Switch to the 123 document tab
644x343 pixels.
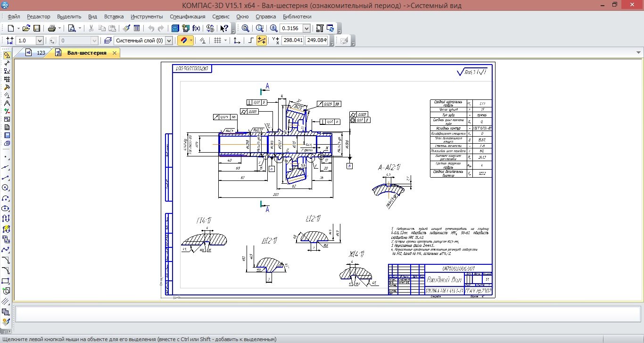click(41, 53)
